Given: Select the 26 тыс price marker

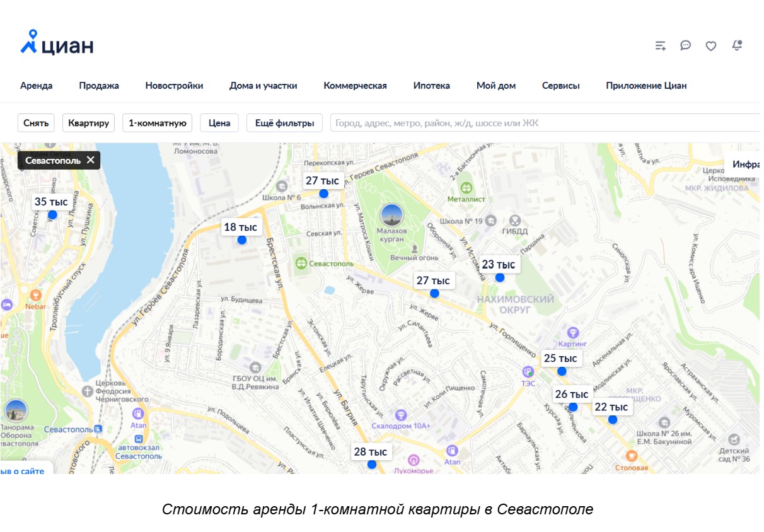Looking at the screenshot, I should coord(572,394).
